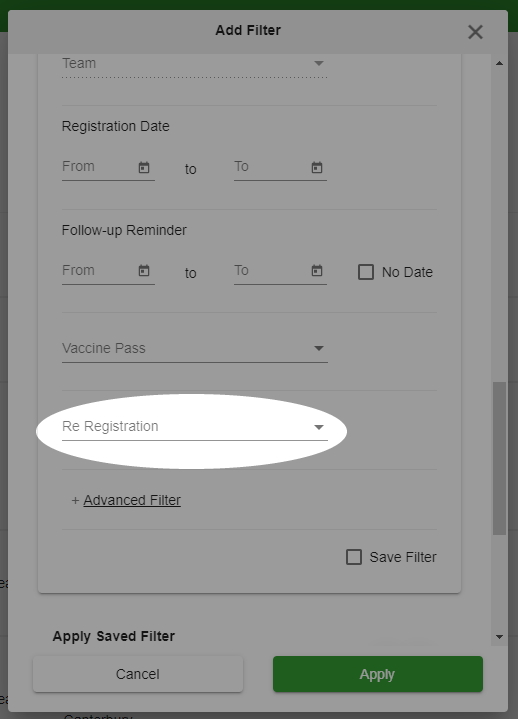Click the scrollbar up arrow

tap(499, 63)
